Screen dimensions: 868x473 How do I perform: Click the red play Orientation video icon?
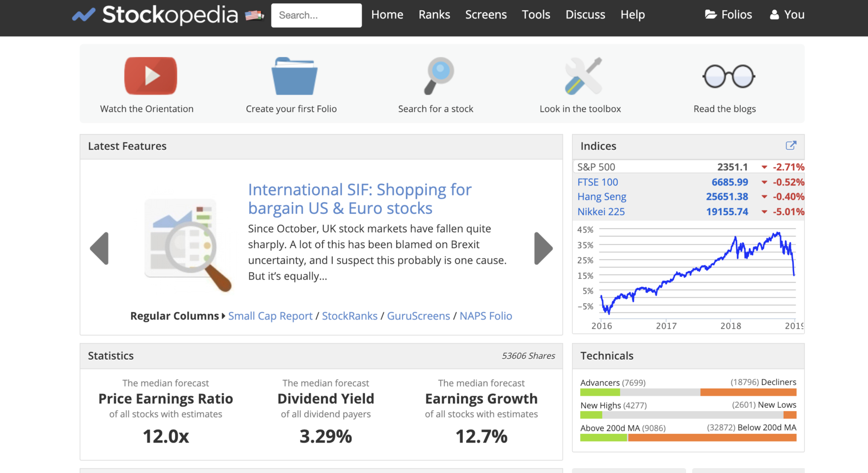click(x=150, y=76)
